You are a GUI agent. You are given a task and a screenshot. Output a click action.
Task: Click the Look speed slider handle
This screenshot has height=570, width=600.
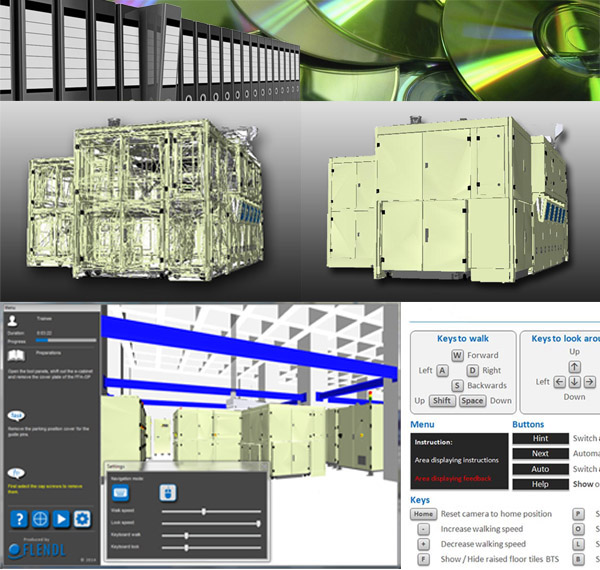[258, 523]
